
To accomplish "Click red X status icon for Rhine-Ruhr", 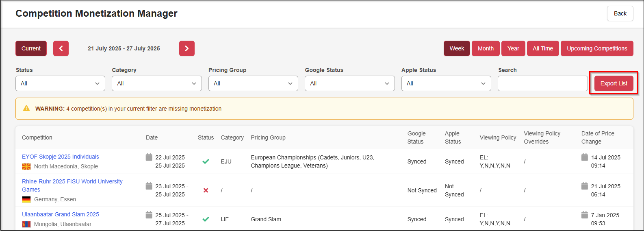I will 206,190.
